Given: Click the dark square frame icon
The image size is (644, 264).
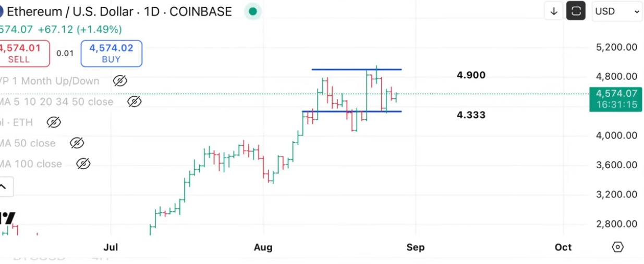Looking at the screenshot, I should 576,11.
